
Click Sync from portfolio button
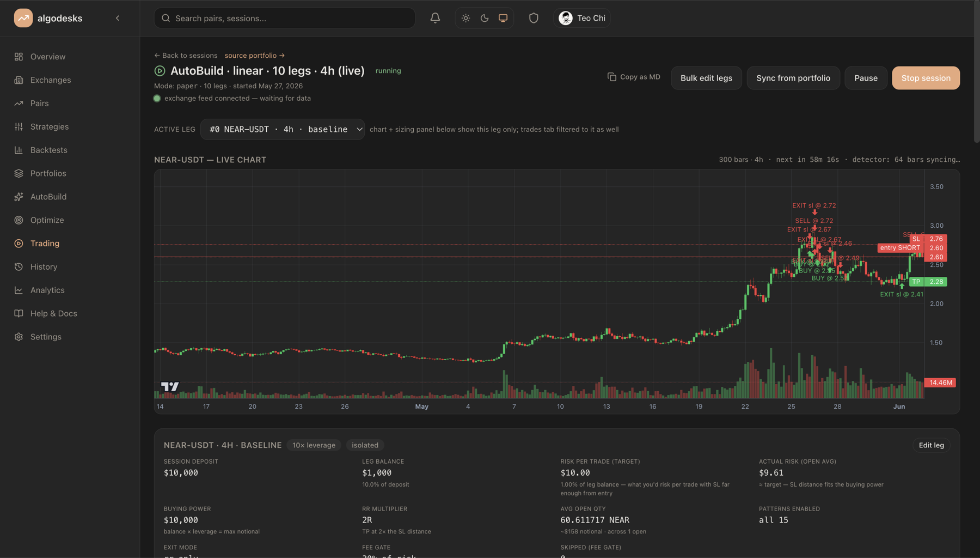[x=793, y=78]
